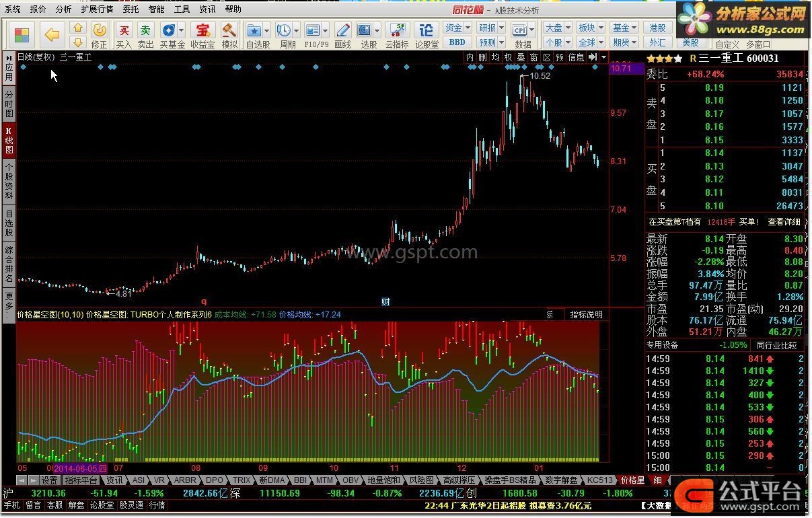812x518 pixels.
Task: Open the 设置 indicator settings button
Action: 50,480
